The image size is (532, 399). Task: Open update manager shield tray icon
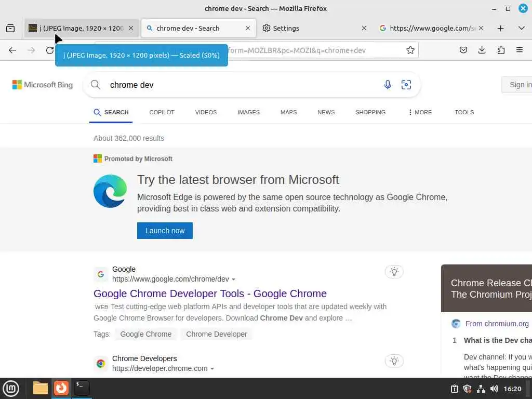pyautogui.click(x=467, y=389)
